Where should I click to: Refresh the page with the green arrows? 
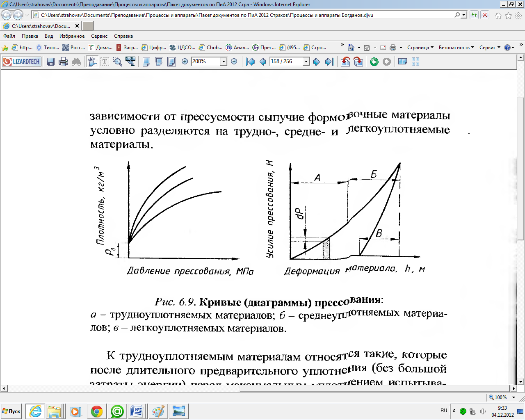click(x=474, y=15)
